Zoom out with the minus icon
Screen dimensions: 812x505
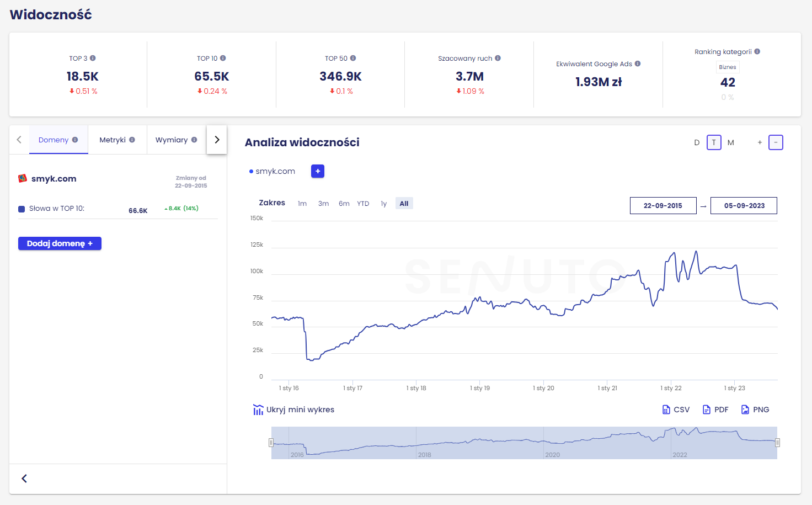click(x=776, y=142)
